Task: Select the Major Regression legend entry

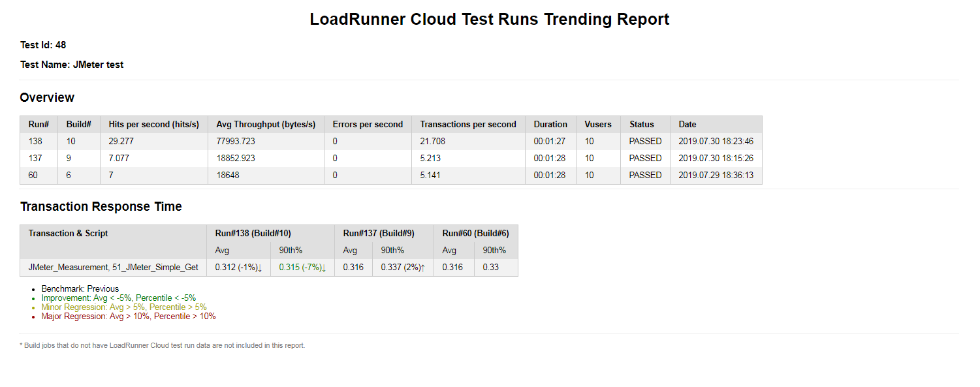Action: click(x=128, y=317)
